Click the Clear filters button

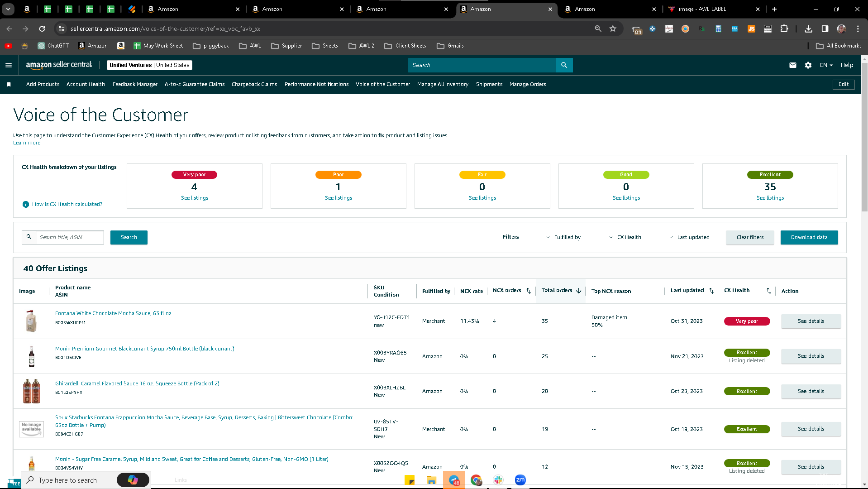pos(750,237)
